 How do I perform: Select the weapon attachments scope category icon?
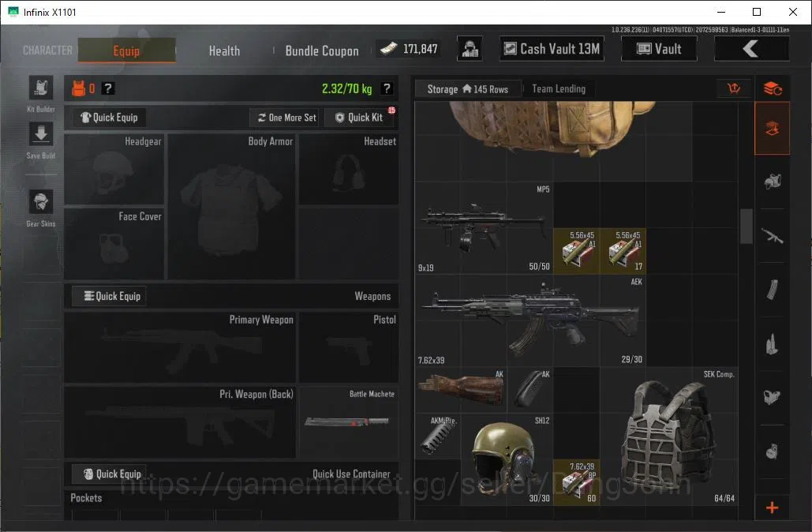click(772, 397)
